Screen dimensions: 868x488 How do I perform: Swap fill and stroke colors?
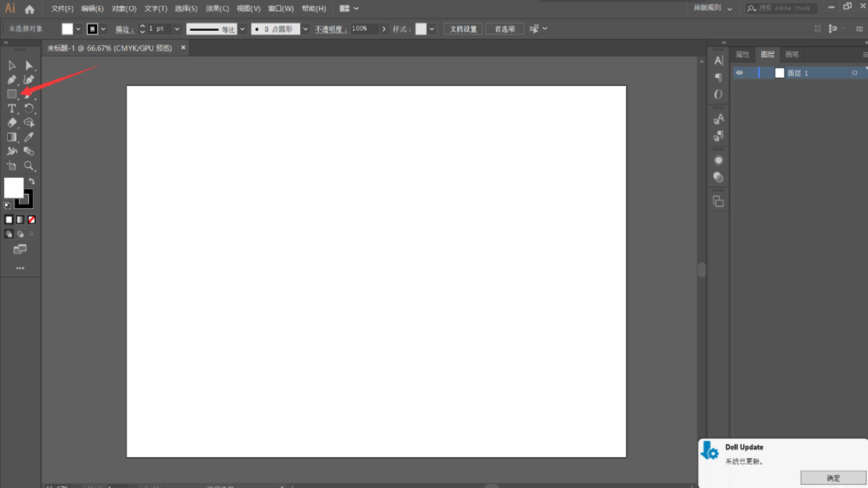(32, 181)
